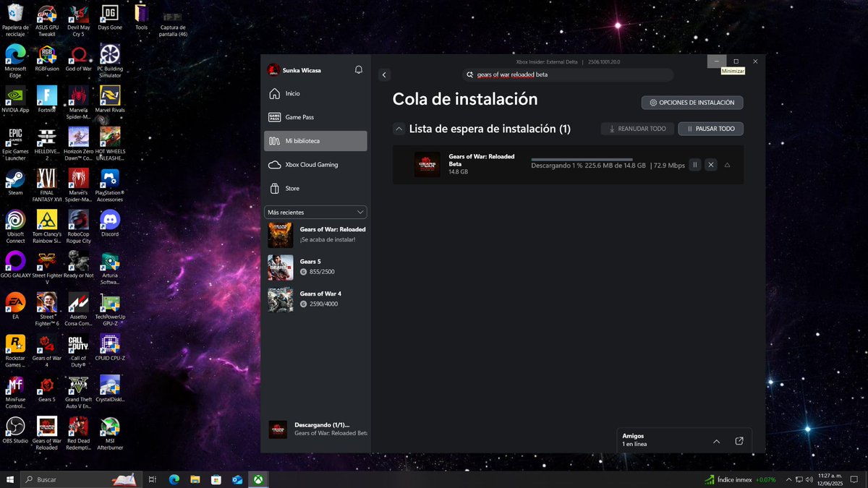Open Microsoft Edge desktop icon
This screenshot has width=868, height=488.
(x=15, y=62)
